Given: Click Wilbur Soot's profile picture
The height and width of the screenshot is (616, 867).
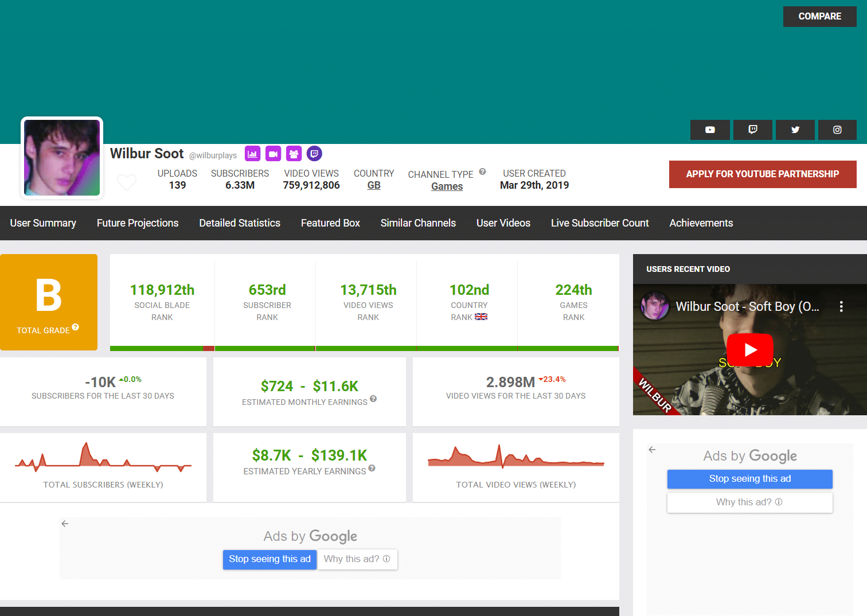Looking at the screenshot, I should (61, 158).
